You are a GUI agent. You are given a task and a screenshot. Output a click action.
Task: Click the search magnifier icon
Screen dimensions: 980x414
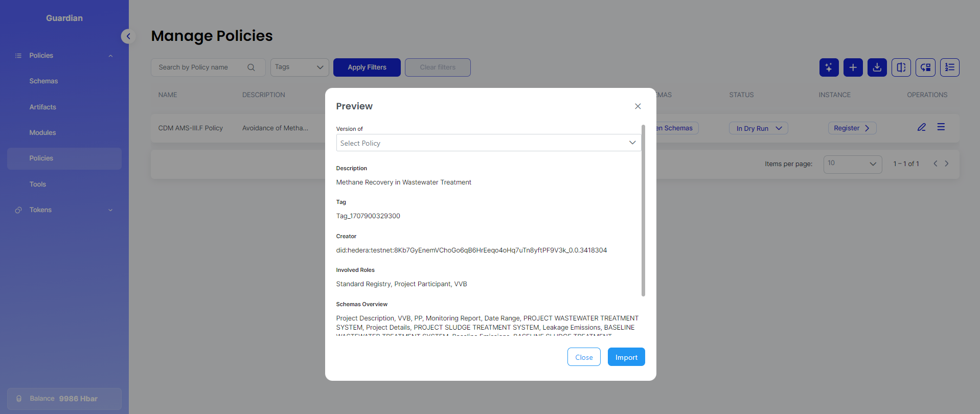pyautogui.click(x=251, y=67)
